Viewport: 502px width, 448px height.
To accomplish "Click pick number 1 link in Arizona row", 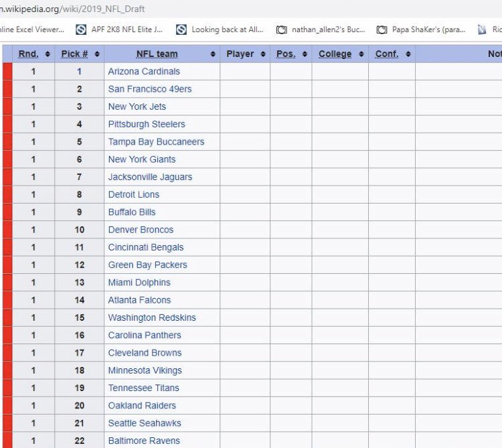I will point(79,72).
